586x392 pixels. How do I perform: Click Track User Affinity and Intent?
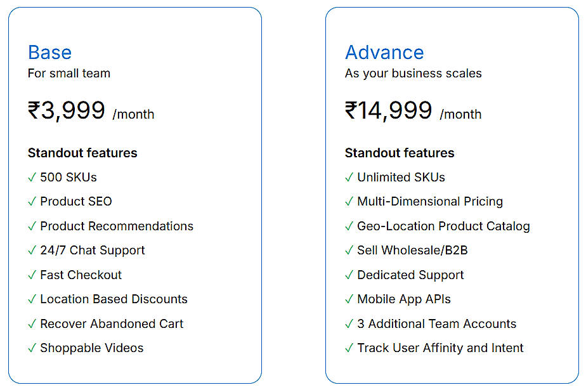point(440,348)
